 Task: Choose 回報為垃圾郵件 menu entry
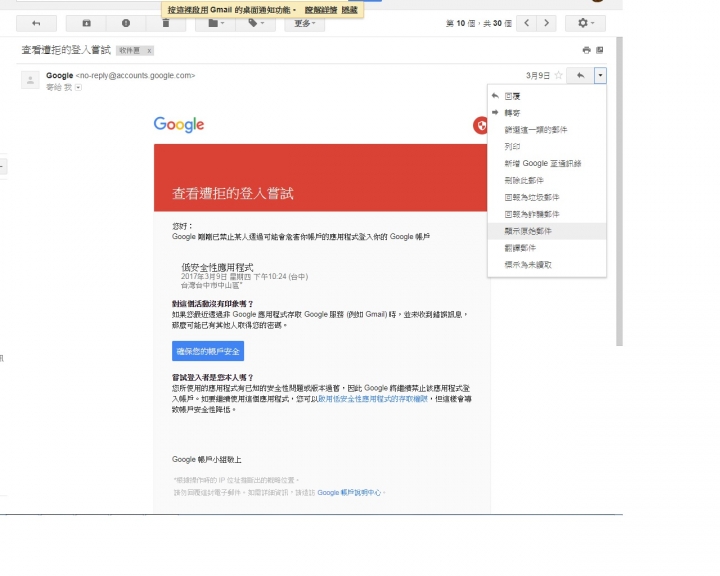tap(546, 198)
